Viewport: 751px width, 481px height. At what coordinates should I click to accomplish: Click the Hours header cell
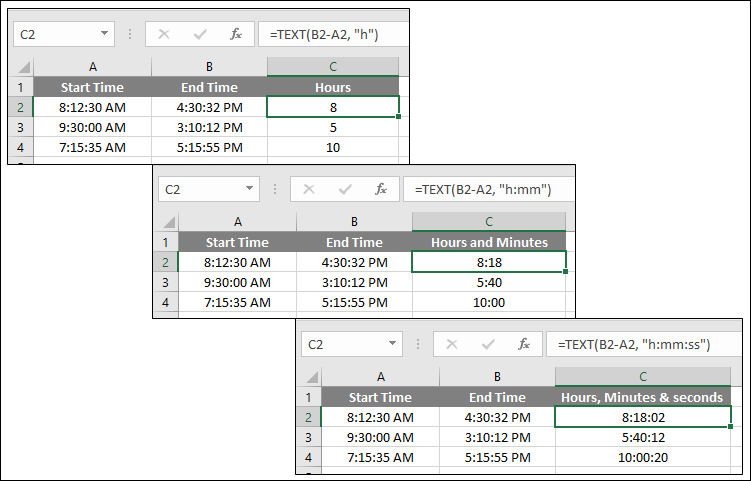(333, 87)
